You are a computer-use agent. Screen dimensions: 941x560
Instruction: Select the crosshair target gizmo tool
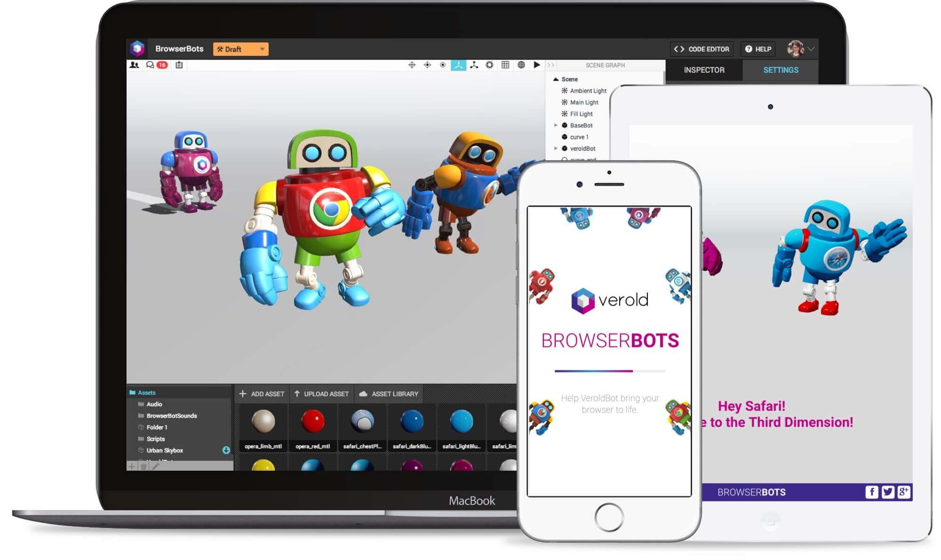coord(427,65)
